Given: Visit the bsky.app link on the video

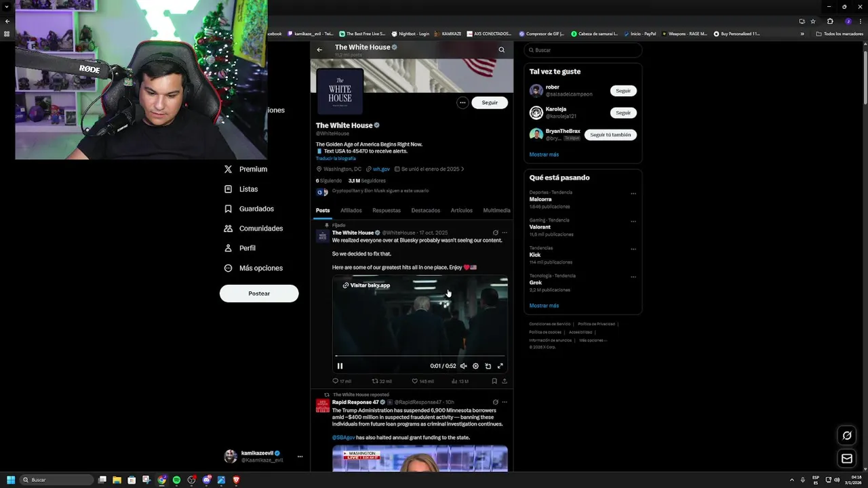Looking at the screenshot, I should coord(367,285).
